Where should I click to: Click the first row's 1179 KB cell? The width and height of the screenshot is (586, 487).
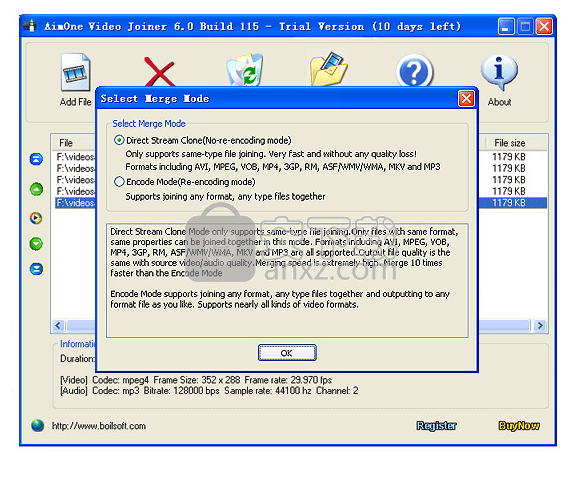coord(509,157)
